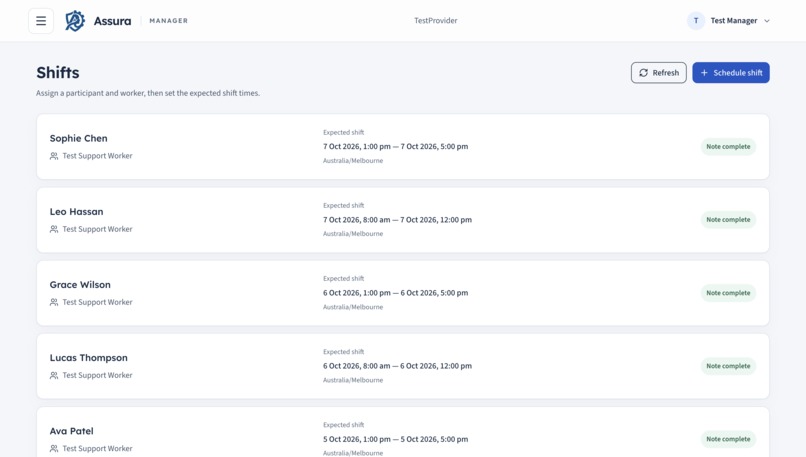Screen dimensions: 806x457
Task: Click the Test Manager user name
Action: click(734, 21)
